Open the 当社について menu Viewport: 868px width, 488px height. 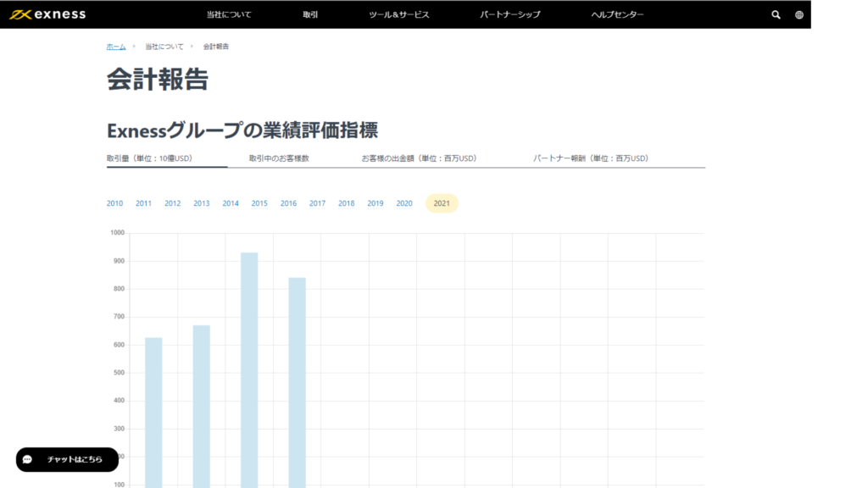tap(229, 14)
